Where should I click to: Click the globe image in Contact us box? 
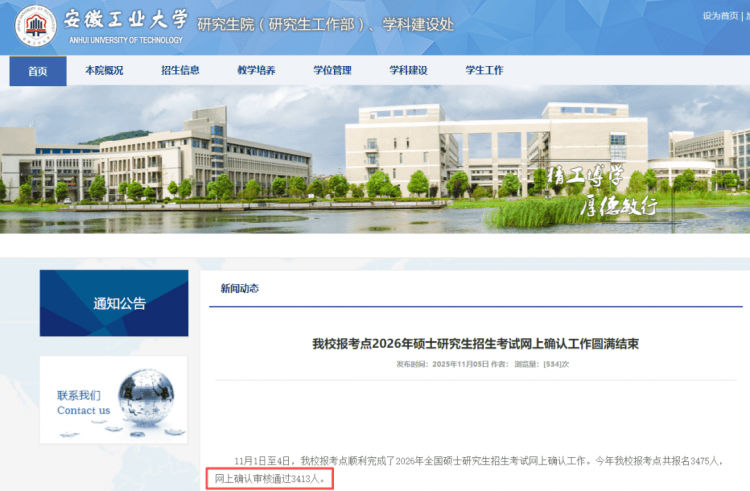pos(144,400)
